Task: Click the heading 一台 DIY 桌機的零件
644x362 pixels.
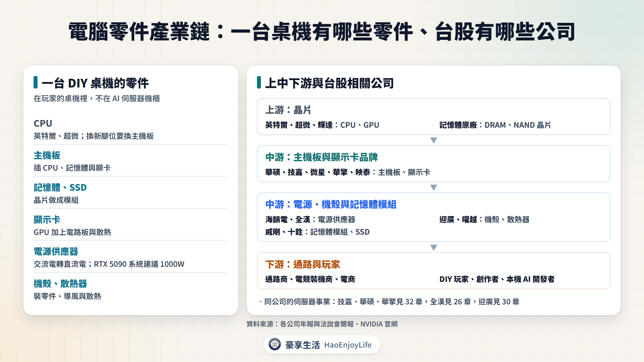Action: click(x=95, y=83)
